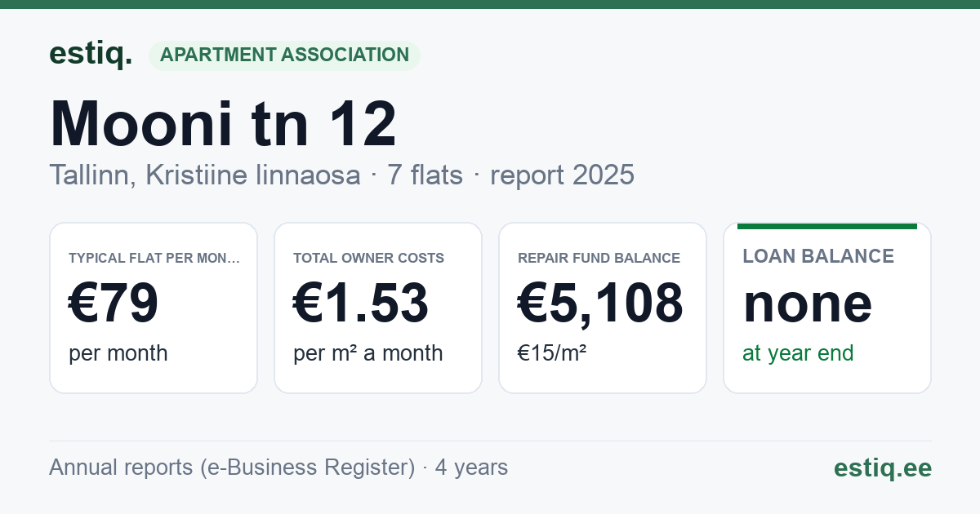Click the 'per month' caption under €79
This screenshot has width=980, height=514.
pos(118,353)
